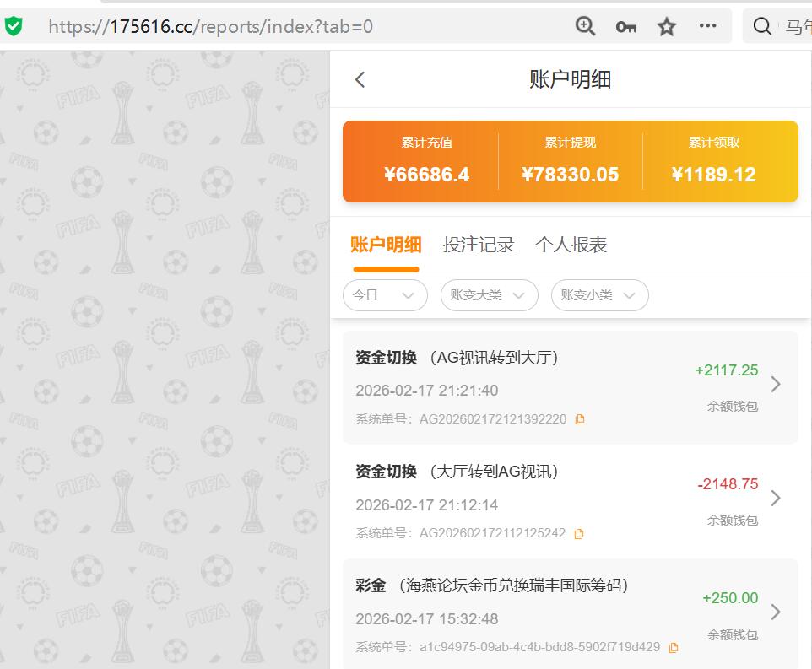Image resolution: width=812 pixels, height=669 pixels.
Task: Copy the order number of the 彩金 record
Action: coord(674,646)
